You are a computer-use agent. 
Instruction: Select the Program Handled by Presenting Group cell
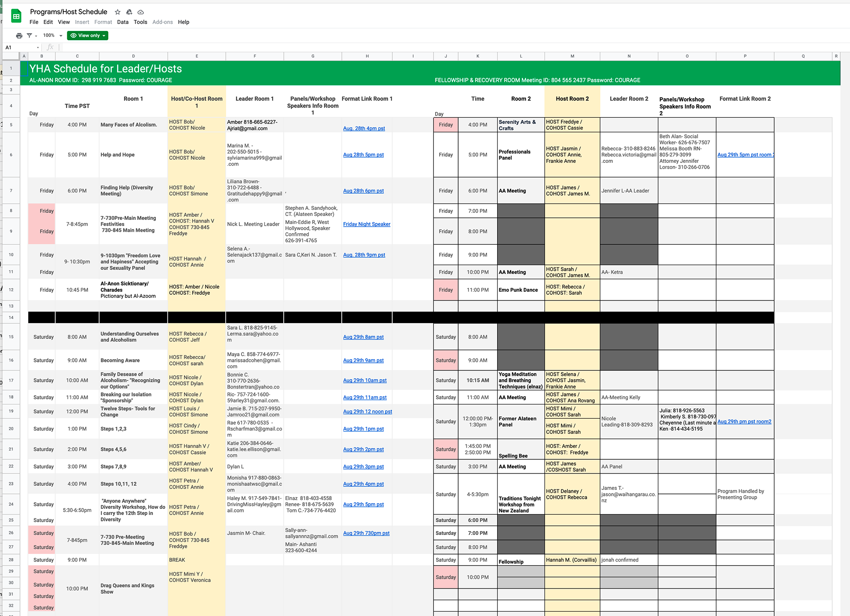[745, 494]
